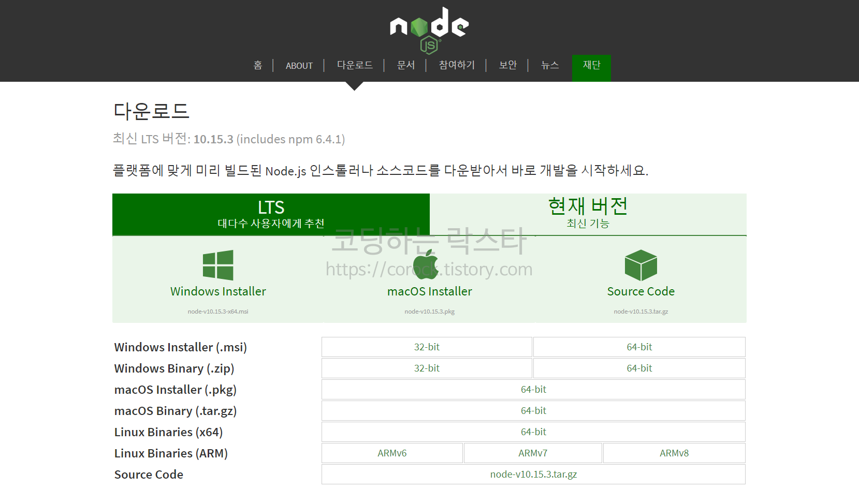
Task: Click the macOS Binary (.tar.gz) row label
Action: point(176,411)
